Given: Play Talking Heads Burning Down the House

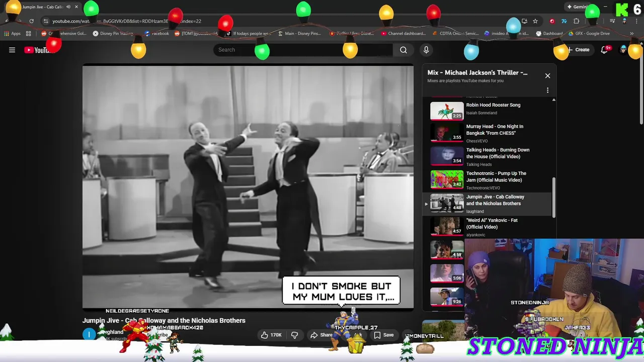Looking at the screenshot, I should (488, 156).
